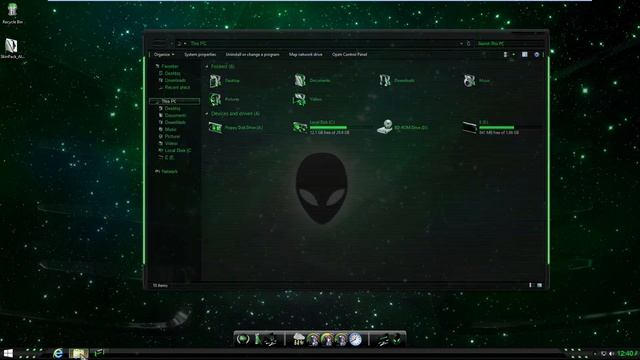Open the Music folder in the Folders group
Screen dimensions: 640x360
[477, 81]
